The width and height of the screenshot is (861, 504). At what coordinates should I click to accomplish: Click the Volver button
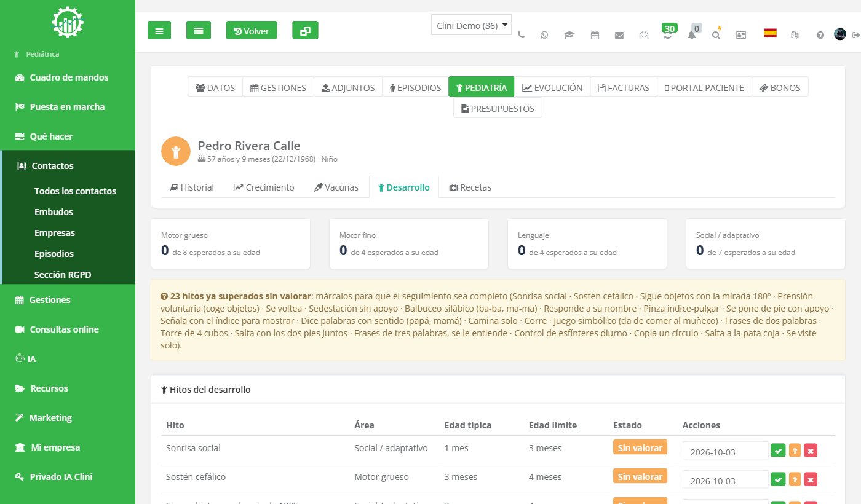pyautogui.click(x=252, y=30)
